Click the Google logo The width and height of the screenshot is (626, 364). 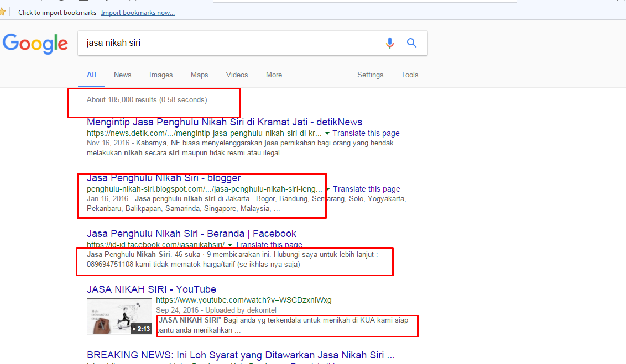click(35, 44)
